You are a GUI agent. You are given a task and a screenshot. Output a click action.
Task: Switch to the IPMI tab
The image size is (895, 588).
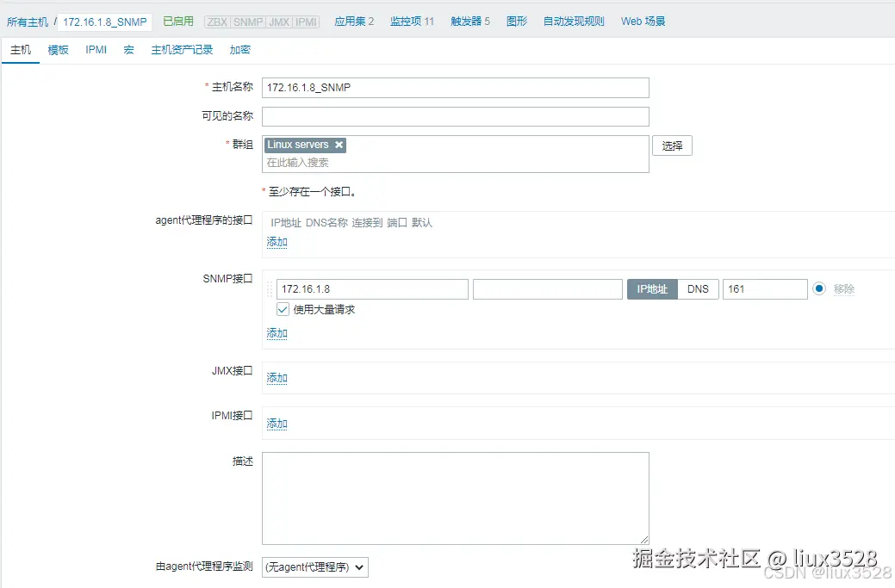click(x=96, y=50)
